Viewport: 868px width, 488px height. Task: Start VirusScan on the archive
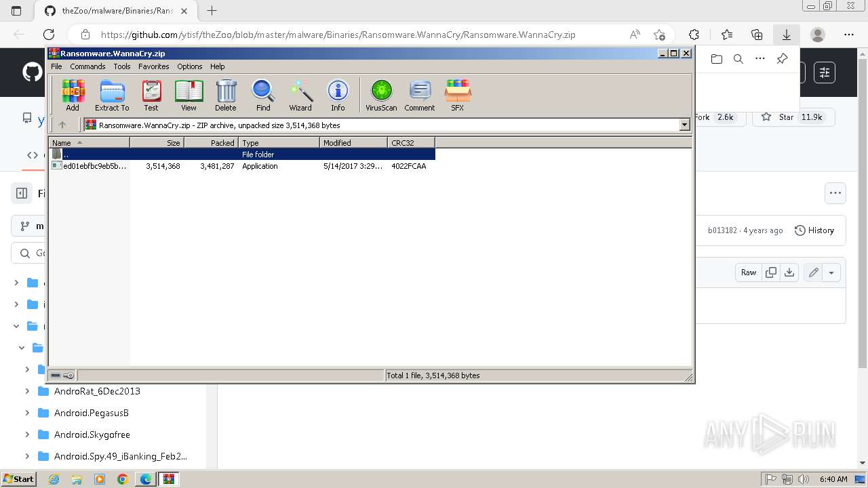[x=381, y=95]
